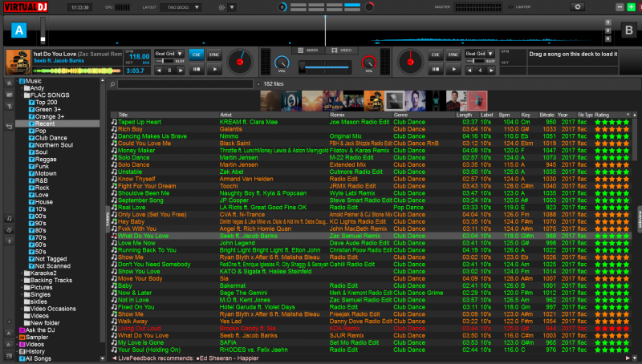Open settings with the gear icon
642x364 pixels.
(x=577, y=7)
